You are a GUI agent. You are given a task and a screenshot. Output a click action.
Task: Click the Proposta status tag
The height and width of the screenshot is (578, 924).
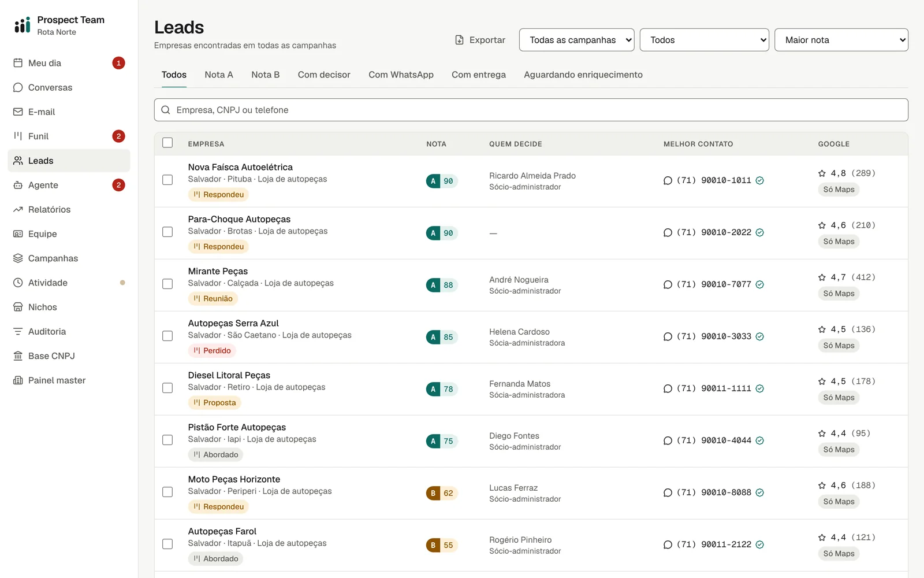[x=215, y=402]
